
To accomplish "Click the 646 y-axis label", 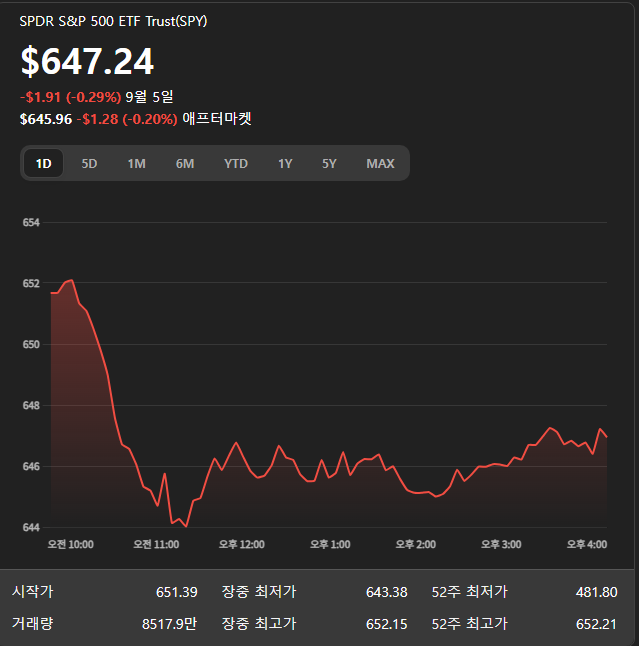I will pyautogui.click(x=31, y=466).
